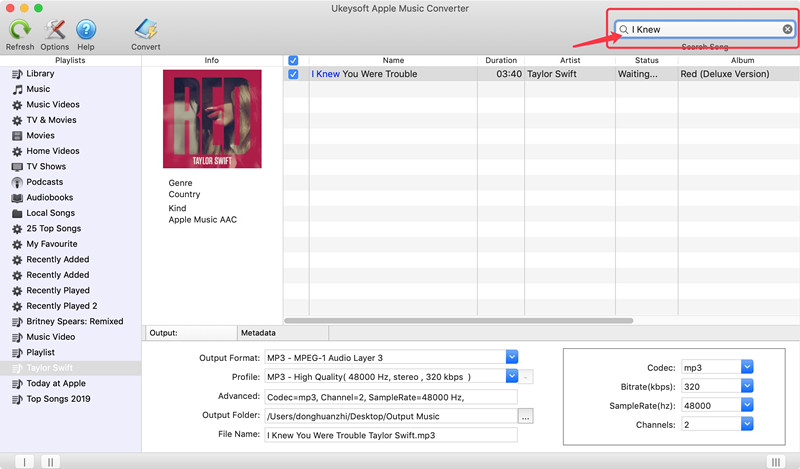Open Today at Apple playlist
The width and height of the screenshot is (800, 469).
click(56, 383)
